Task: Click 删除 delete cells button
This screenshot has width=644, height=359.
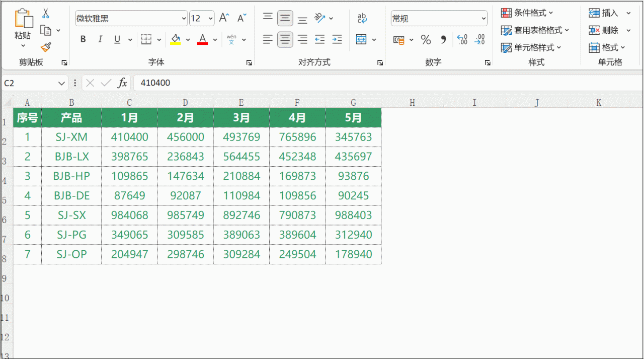Action: (x=603, y=30)
